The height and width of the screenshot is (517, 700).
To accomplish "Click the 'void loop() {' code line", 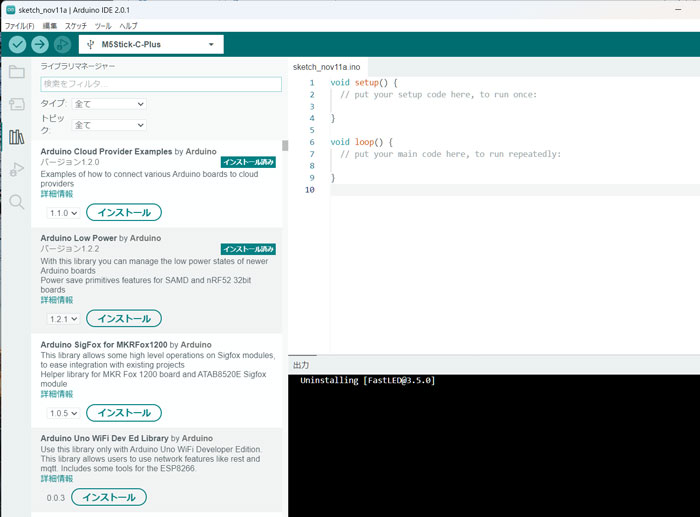I will pos(361,142).
